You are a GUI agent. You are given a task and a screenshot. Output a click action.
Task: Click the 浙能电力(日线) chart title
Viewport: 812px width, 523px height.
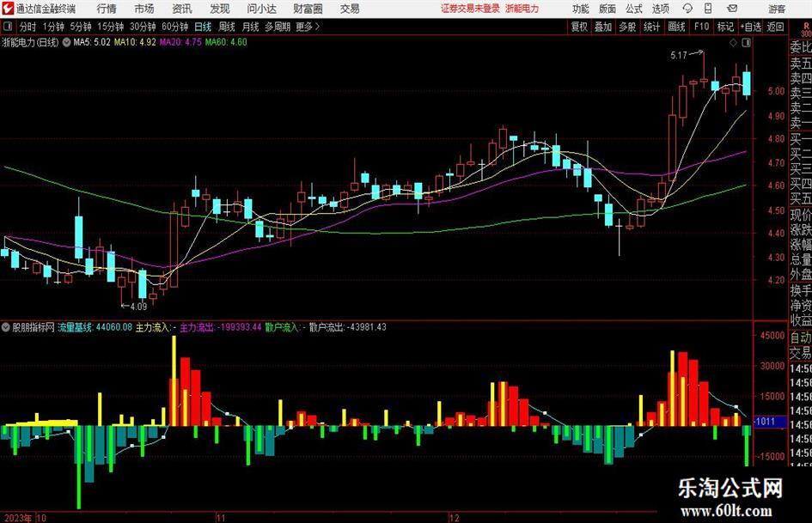[31, 42]
